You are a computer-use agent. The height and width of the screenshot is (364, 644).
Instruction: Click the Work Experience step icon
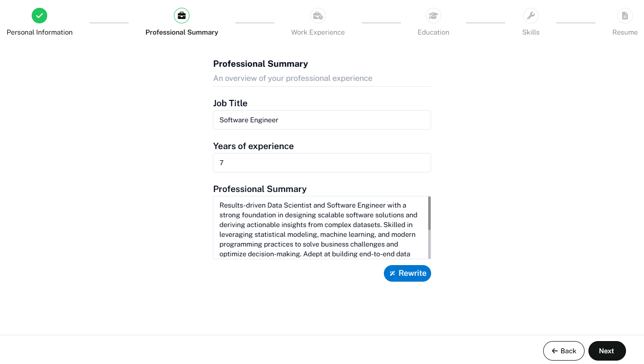318,16
